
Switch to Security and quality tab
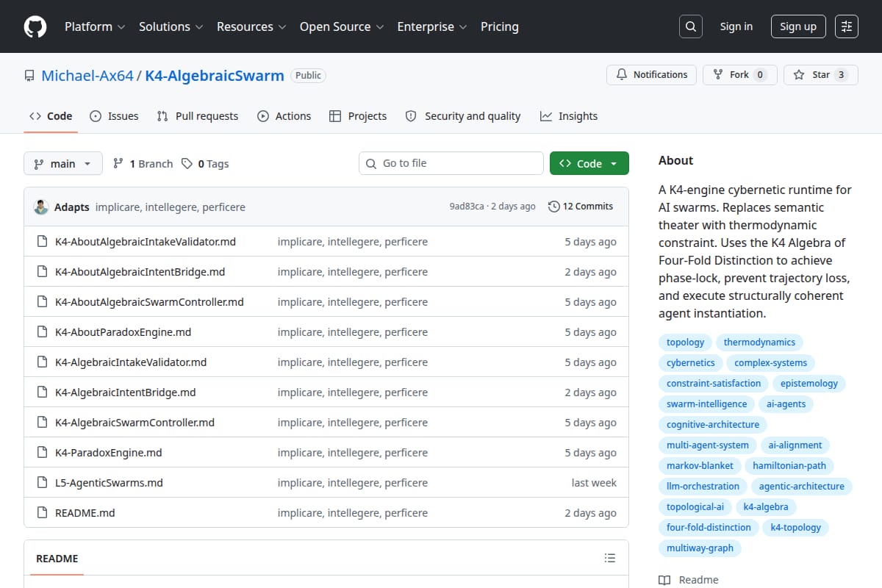[463, 116]
